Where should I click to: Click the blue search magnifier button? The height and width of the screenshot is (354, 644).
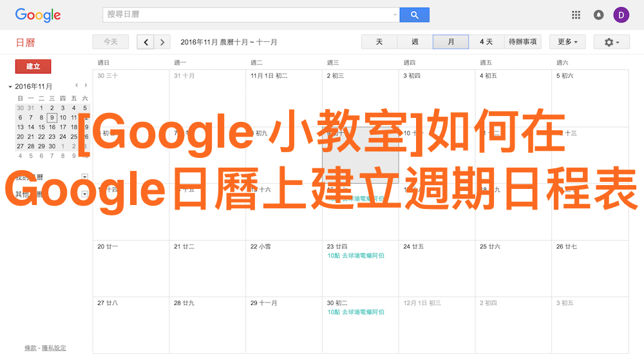(x=414, y=15)
